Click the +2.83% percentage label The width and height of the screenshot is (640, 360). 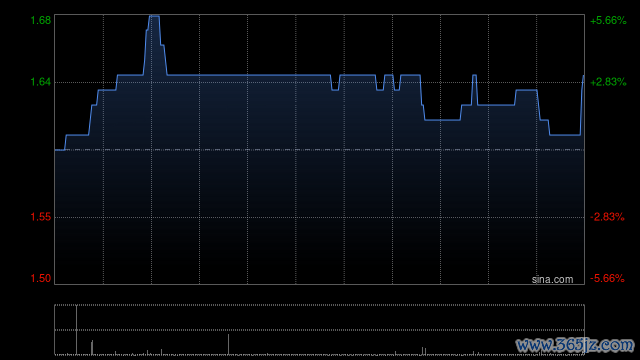click(608, 82)
